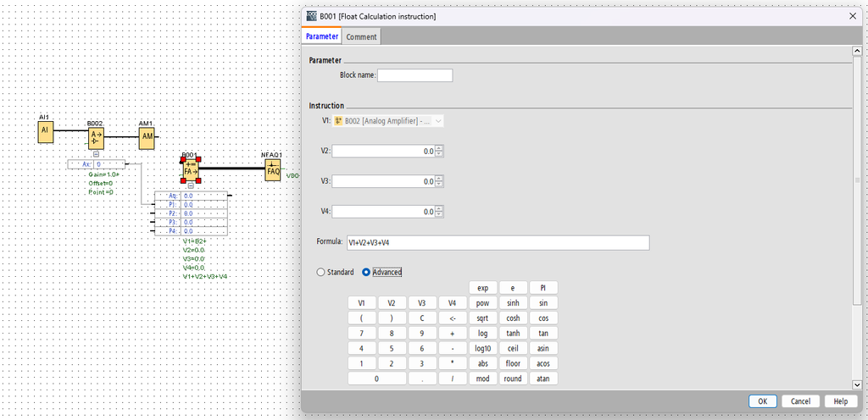This screenshot has width=868, height=420.
Task: Select the B002 analog amplifier block
Action: pyautogui.click(x=96, y=138)
